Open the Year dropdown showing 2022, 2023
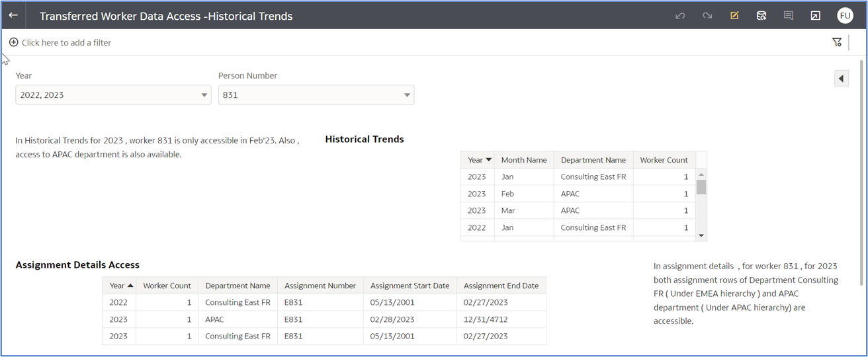The image size is (868, 357). pyautogui.click(x=113, y=95)
